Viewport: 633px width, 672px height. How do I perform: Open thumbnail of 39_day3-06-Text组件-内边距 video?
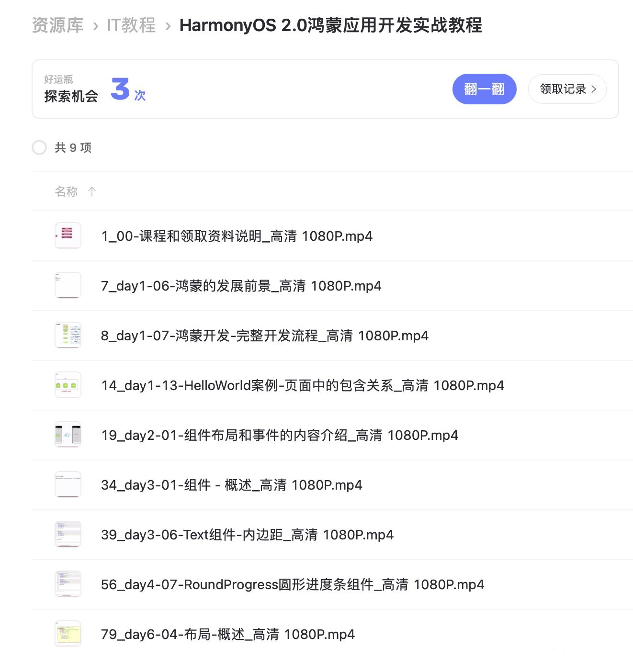[68, 534]
